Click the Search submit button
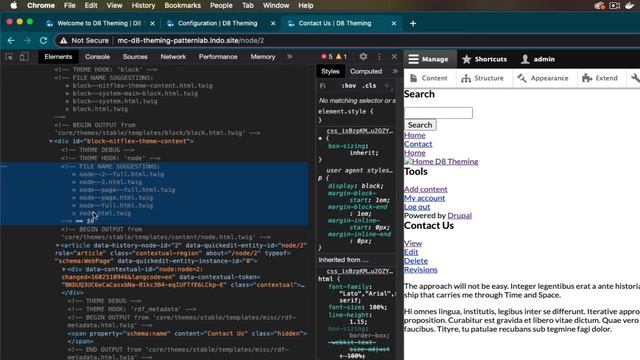The image size is (640, 360). (x=420, y=125)
